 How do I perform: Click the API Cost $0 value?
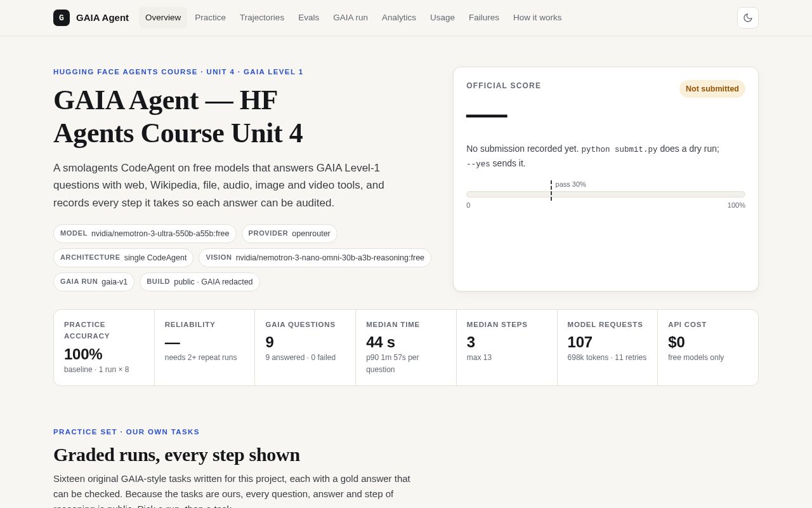pos(676,342)
